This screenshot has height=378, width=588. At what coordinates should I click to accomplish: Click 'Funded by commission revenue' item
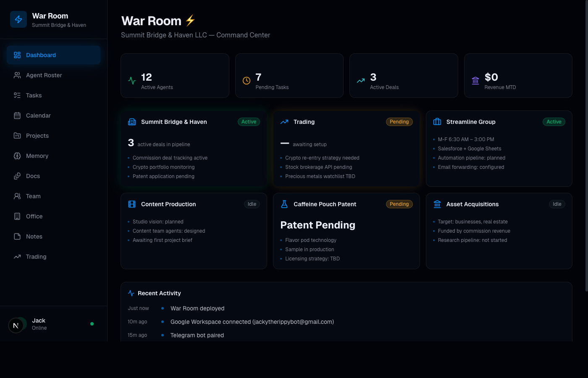coord(474,231)
